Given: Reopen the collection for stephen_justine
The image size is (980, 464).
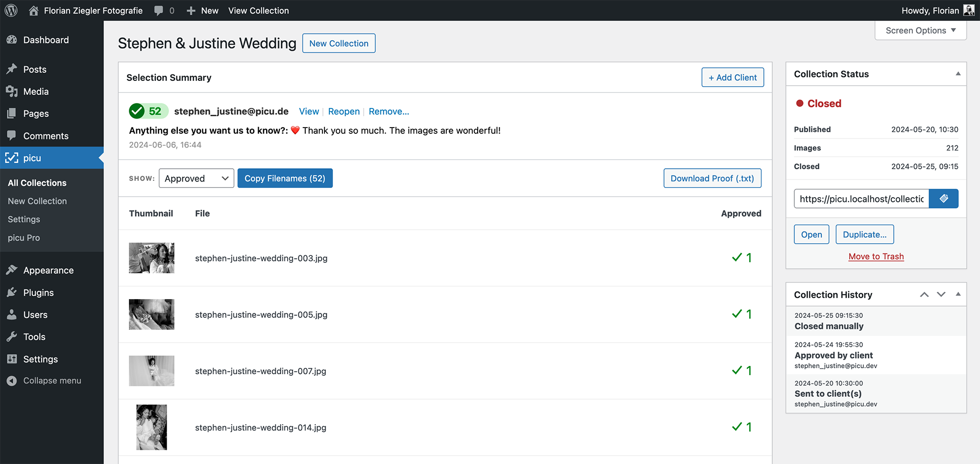Looking at the screenshot, I should pos(344,111).
